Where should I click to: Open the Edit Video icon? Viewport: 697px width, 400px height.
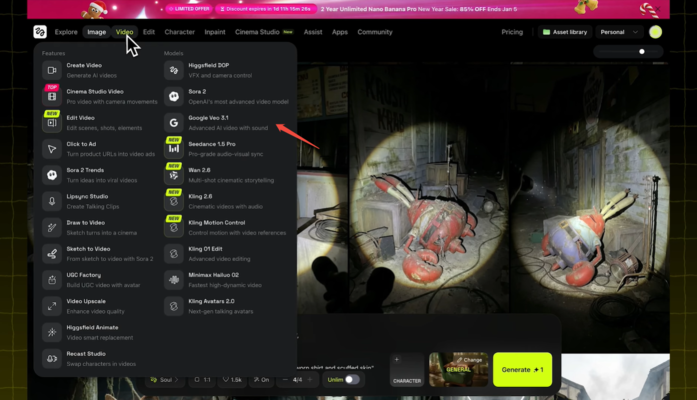click(x=52, y=123)
